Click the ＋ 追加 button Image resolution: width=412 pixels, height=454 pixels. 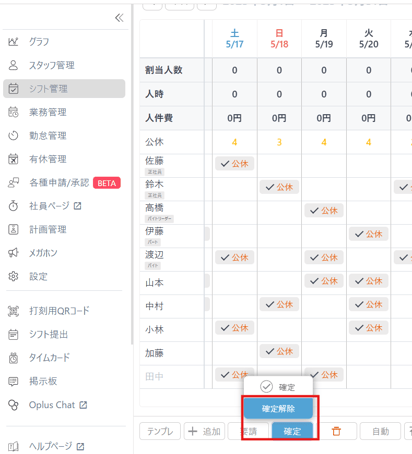204,431
